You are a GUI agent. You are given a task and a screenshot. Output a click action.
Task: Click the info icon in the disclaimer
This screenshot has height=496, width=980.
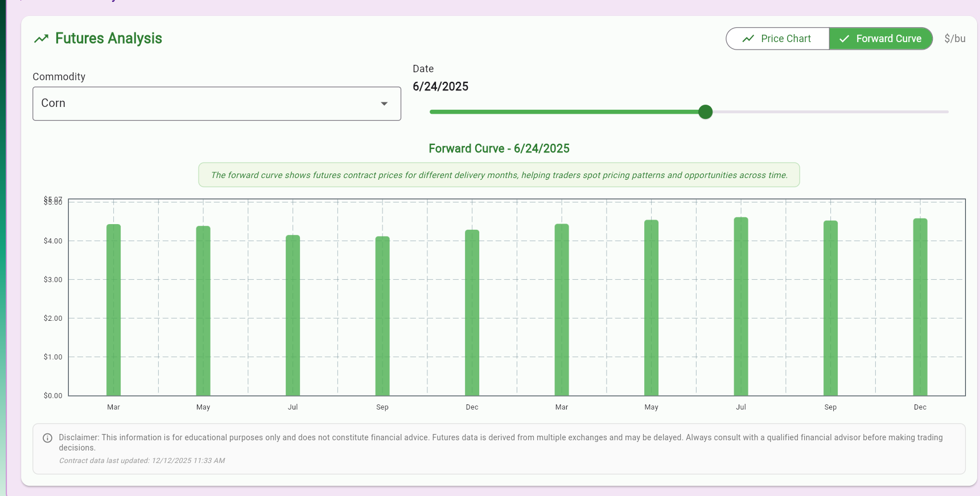tap(48, 438)
